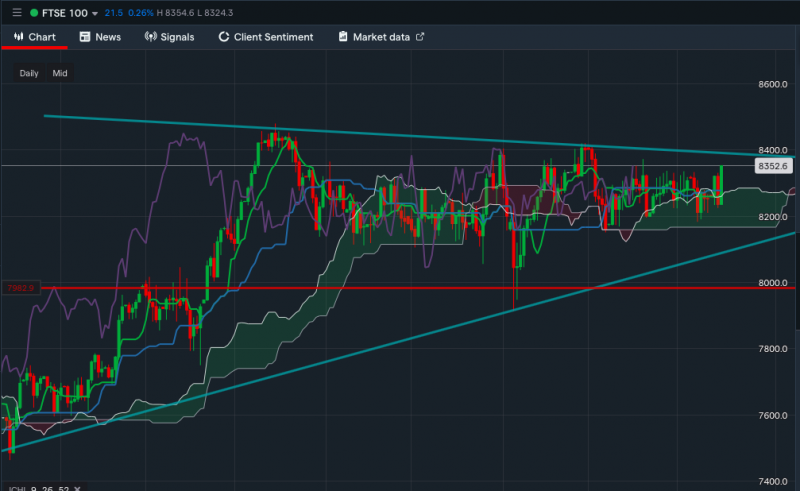Open the hamburger menu icon
Image resolution: width=800 pixels, height=491 pixels.
15,13
